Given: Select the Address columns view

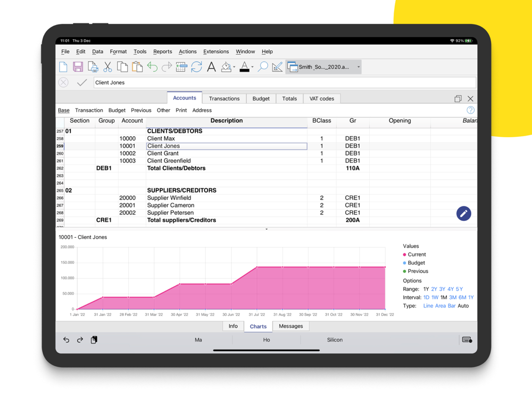Looking at the screenshot, I should point(202,110).
